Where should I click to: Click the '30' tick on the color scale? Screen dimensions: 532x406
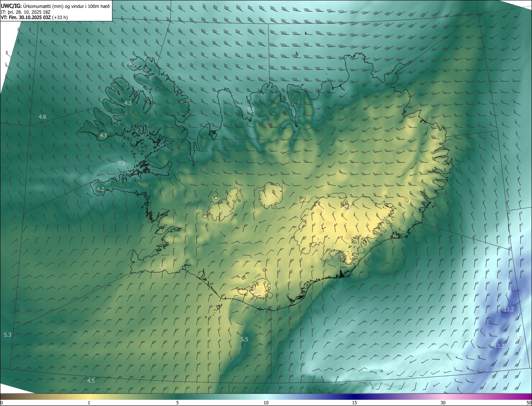pos(443,403)
